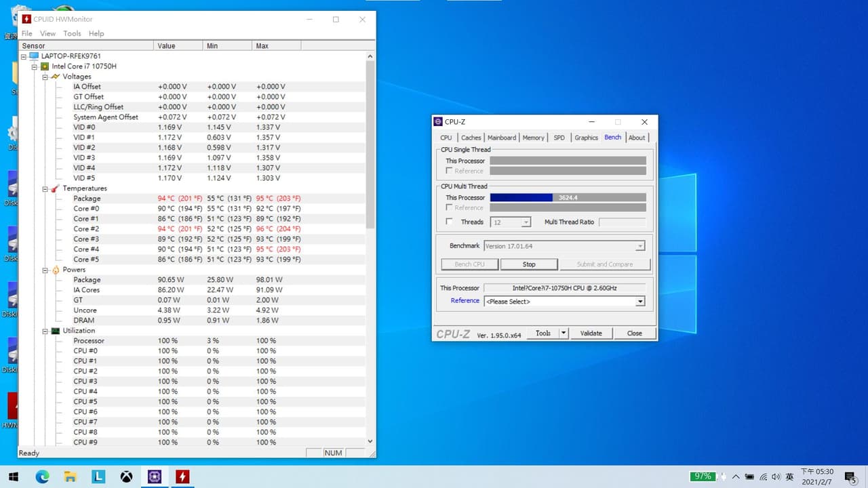Image resolution: width=868 pixels, height=488 pixels.
Task: Click the battery icon in system tray
Action: (x=750, y=476)
